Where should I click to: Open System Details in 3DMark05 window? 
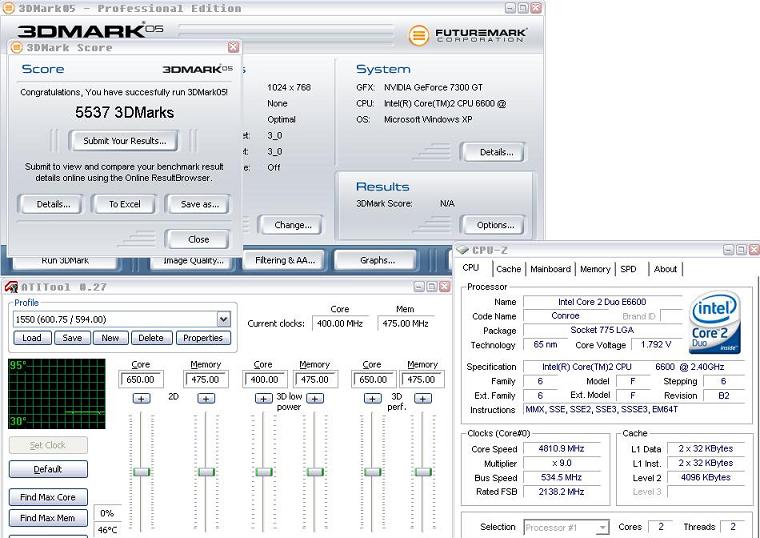493,152
